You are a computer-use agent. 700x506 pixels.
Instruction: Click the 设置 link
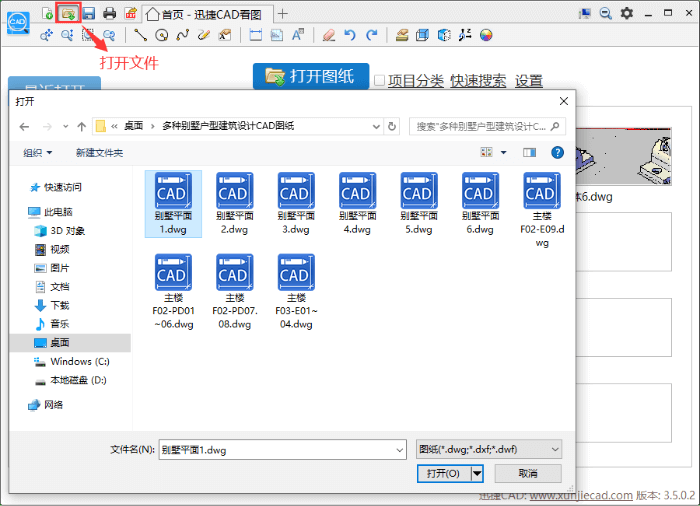click(x=529, y=81)
